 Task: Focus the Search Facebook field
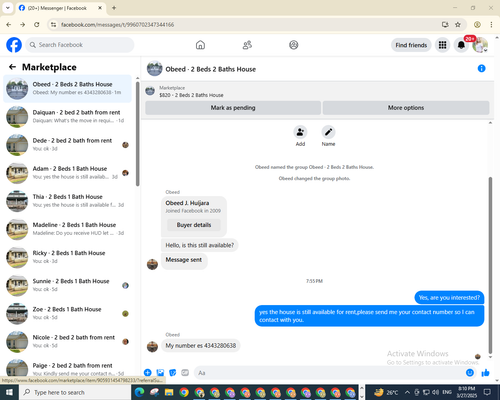[x=80, y=45]
